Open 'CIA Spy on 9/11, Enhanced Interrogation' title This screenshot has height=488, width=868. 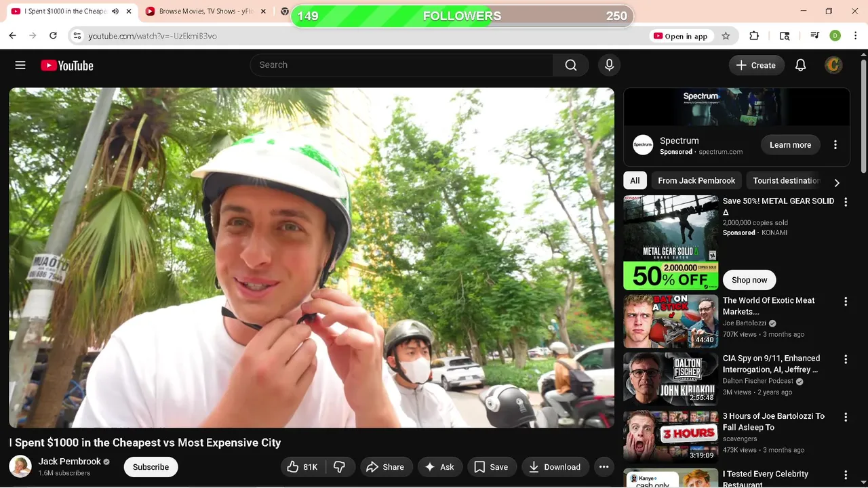[x=771, y=364]
